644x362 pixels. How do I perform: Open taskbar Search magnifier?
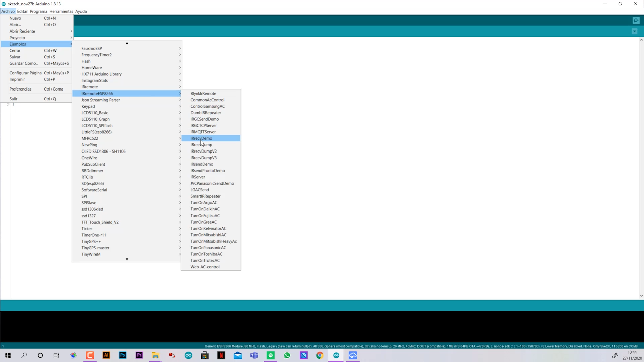coord(24,355)
